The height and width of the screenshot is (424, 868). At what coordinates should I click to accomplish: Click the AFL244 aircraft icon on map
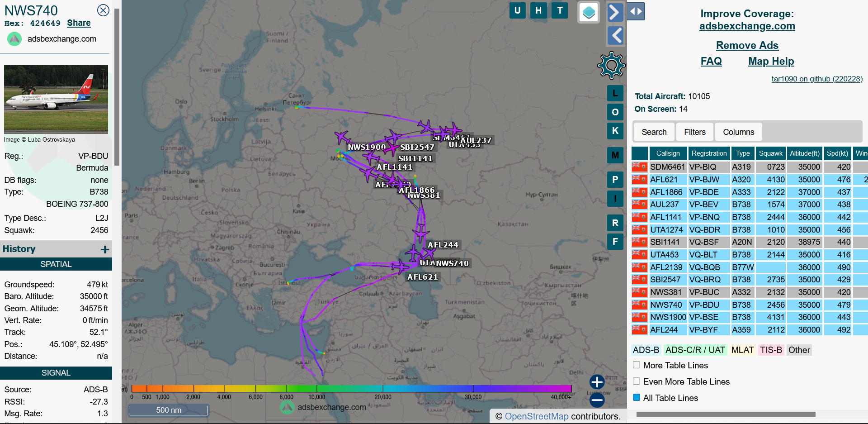tap(421, 234)
